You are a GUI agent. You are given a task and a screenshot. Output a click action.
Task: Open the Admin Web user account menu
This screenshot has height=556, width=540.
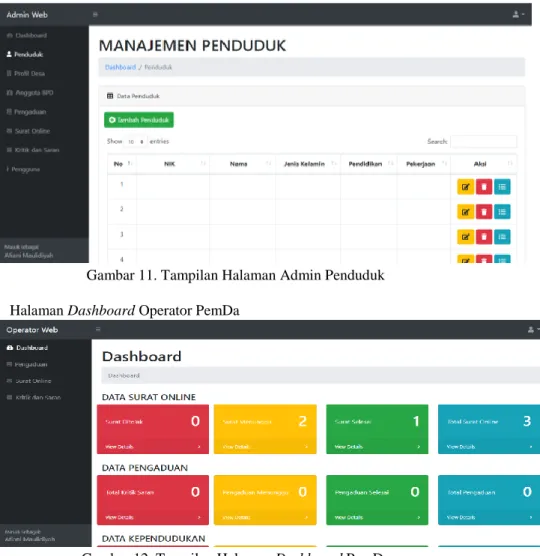[x=518, y=15]
